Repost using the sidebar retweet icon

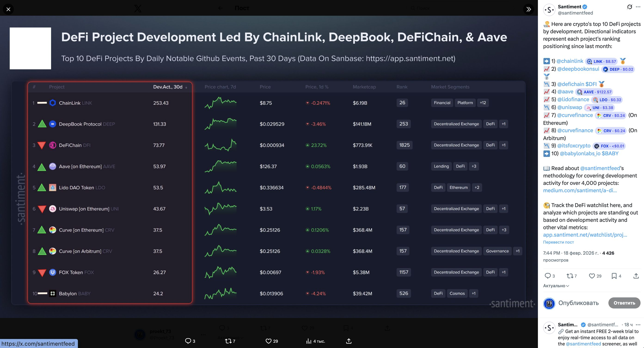tap(570, 276)
